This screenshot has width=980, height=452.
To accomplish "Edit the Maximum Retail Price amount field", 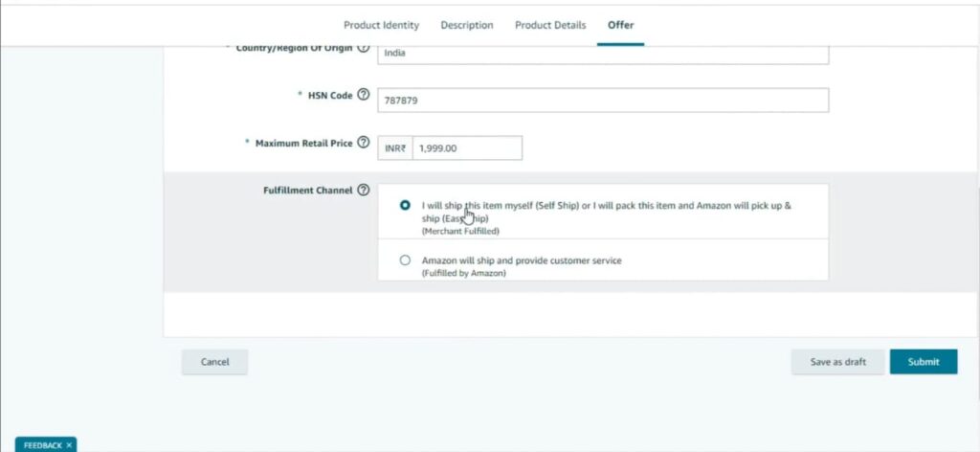I will click(467, 147).
